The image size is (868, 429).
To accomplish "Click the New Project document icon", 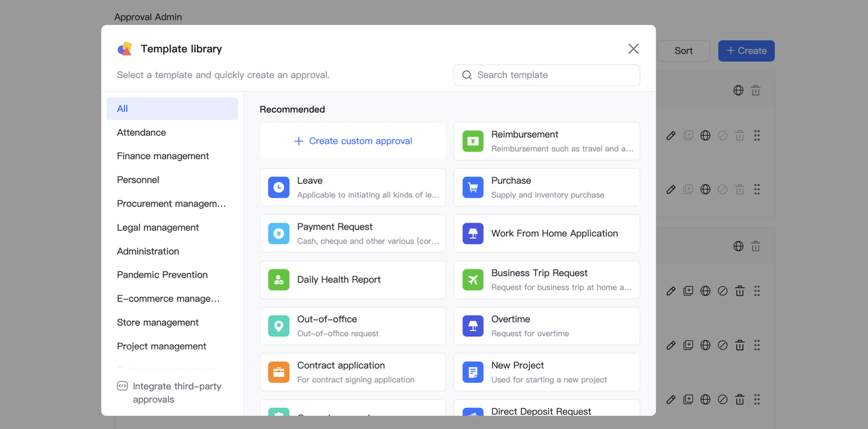I will [x=473, y=372].
